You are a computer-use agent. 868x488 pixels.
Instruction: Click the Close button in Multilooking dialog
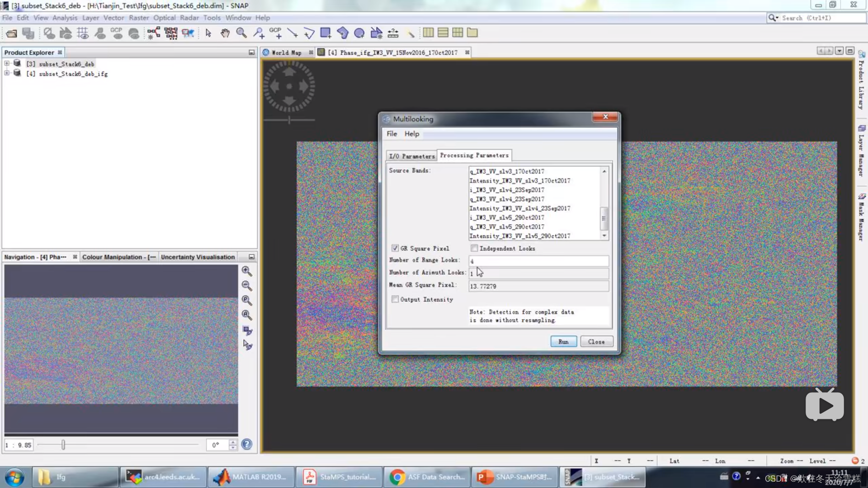(596, 342)
